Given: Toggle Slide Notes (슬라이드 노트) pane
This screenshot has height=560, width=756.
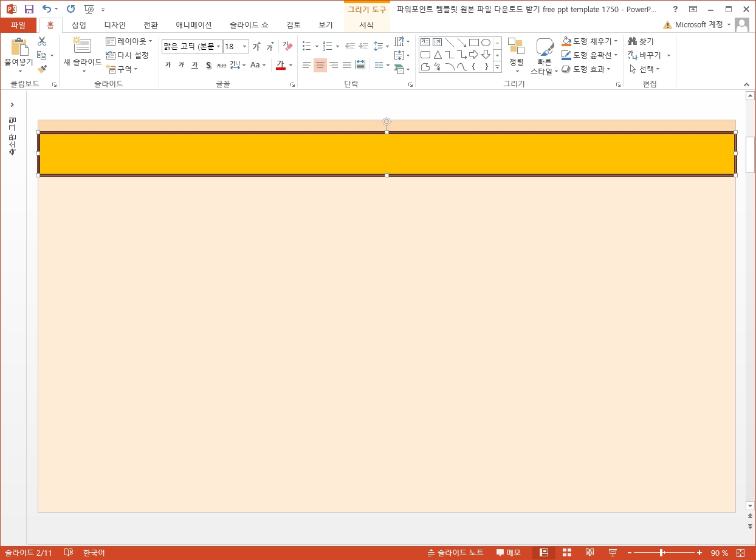Looking at the screenshot, I should (455, 553).
